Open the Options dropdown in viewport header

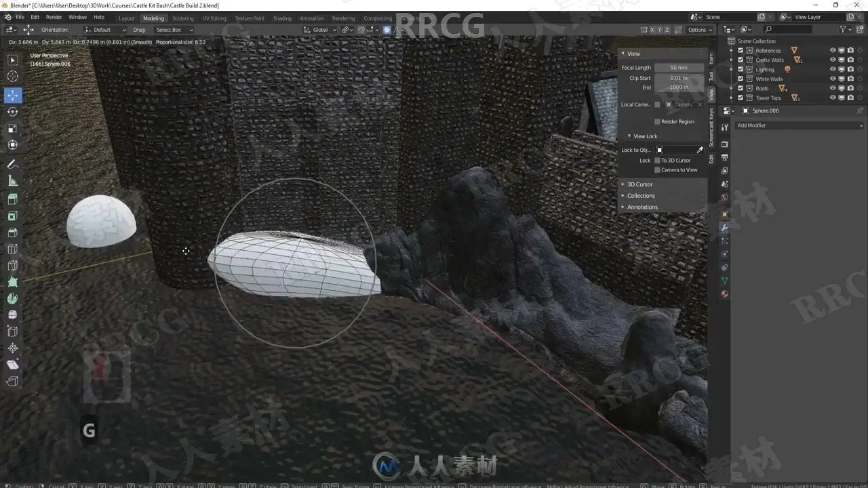pos(700,30)
